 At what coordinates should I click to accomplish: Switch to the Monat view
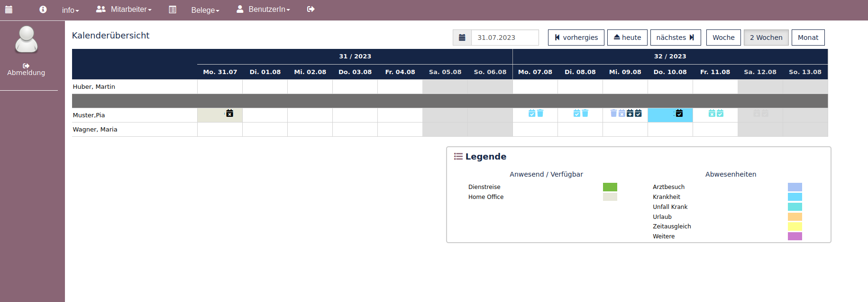click(808, 38)
